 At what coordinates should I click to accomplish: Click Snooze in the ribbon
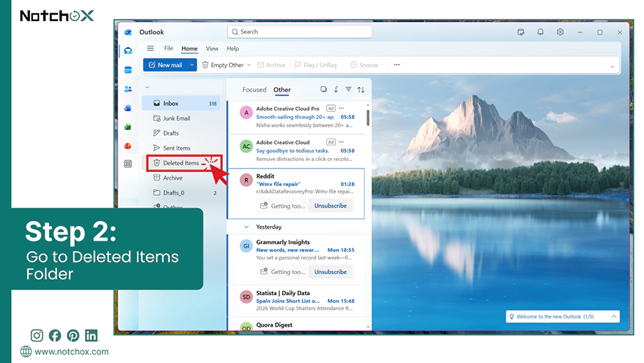tap(365, 65)
